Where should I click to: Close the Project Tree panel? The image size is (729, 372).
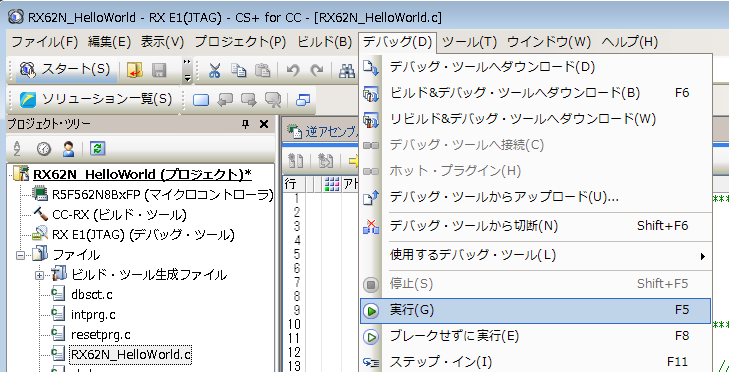tap(264, 124)
